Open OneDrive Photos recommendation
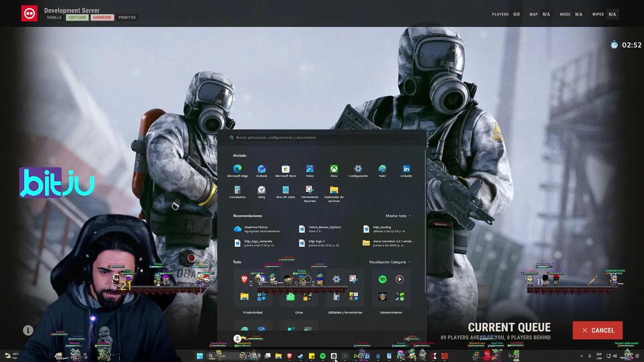This screenshot has height=362, width=644. (x=257, y=229)
